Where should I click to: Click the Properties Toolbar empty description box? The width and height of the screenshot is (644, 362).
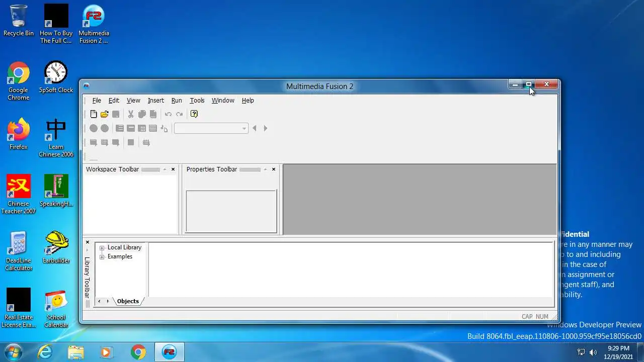pos(231,211)
